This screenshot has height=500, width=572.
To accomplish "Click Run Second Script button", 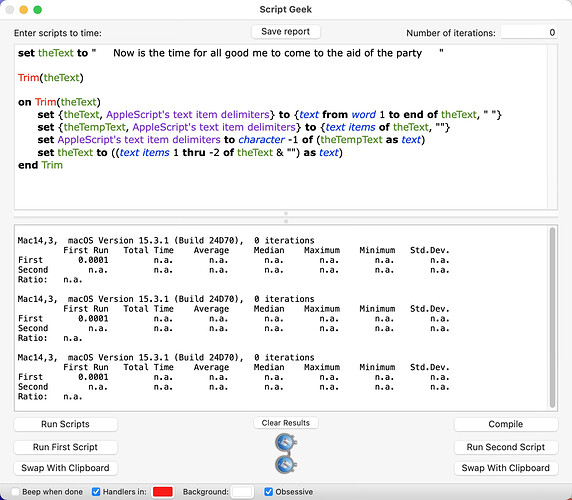I will [x=506, y=447].
